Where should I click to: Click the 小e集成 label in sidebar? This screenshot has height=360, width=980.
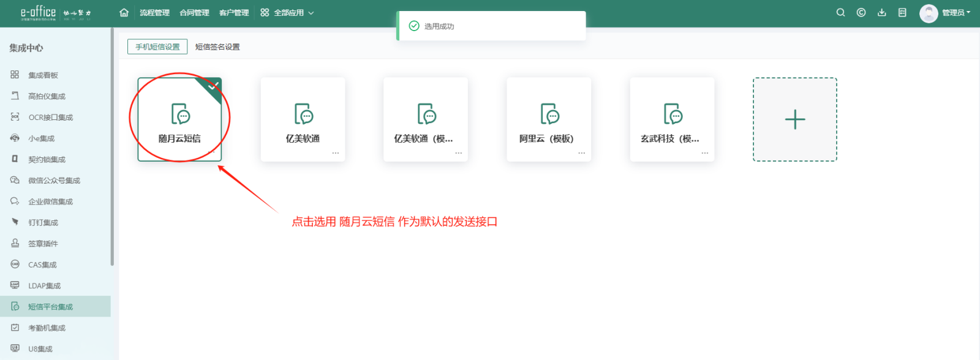tap(41, 138)
